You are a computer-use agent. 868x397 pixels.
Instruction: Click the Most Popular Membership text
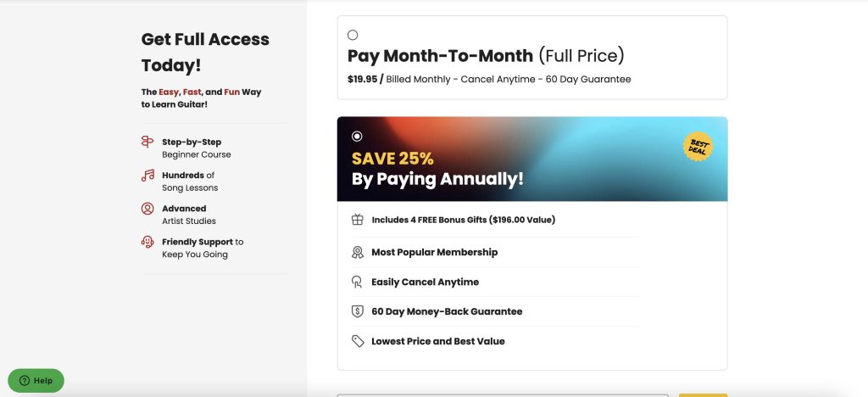tap(435, 253)
